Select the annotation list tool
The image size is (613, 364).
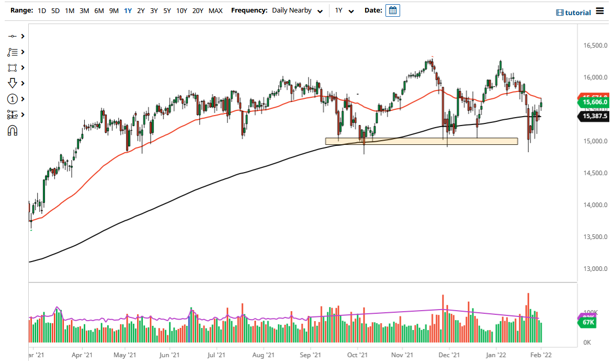click(x=13, y=52)
